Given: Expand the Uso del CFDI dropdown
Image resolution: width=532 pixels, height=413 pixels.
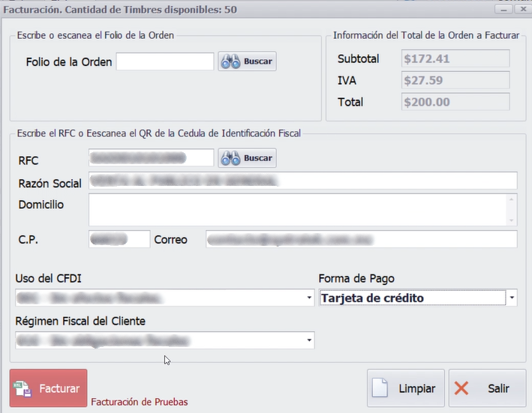Looking at the screenshot, I should click(310, 298).
